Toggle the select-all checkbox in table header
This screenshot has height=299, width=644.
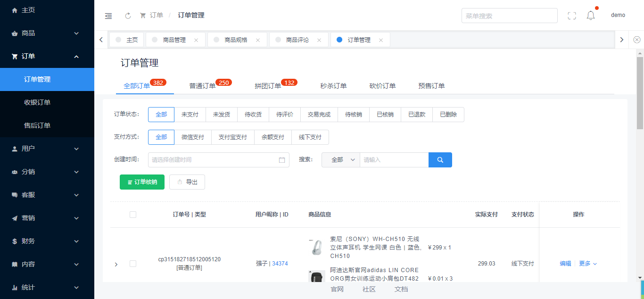(133, 215)
